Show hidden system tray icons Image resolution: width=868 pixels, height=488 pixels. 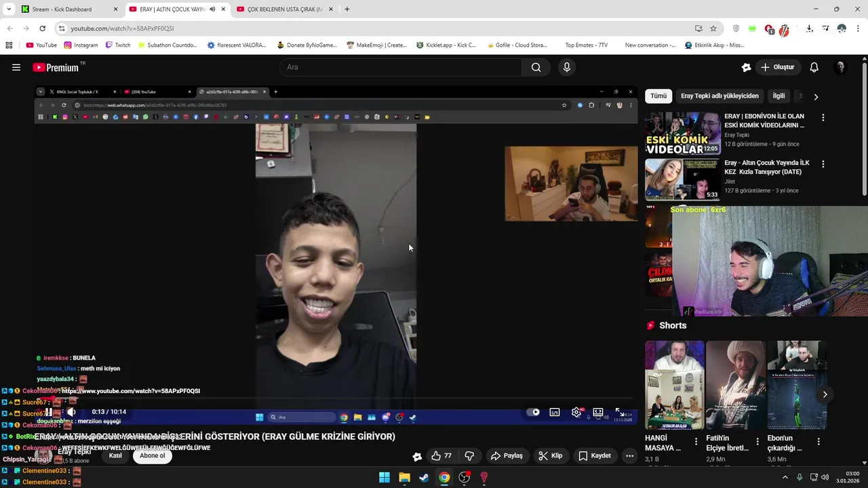[x=785, y=477]
